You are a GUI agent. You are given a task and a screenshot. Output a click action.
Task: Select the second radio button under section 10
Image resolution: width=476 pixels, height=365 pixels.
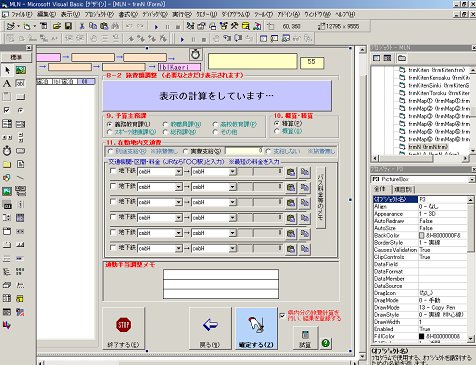(277, 131)
